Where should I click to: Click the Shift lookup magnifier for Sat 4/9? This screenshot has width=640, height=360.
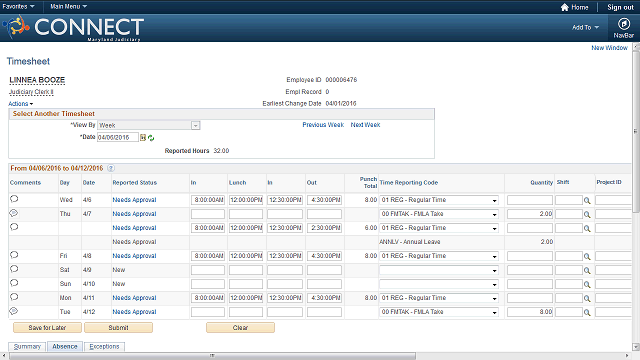587,271
